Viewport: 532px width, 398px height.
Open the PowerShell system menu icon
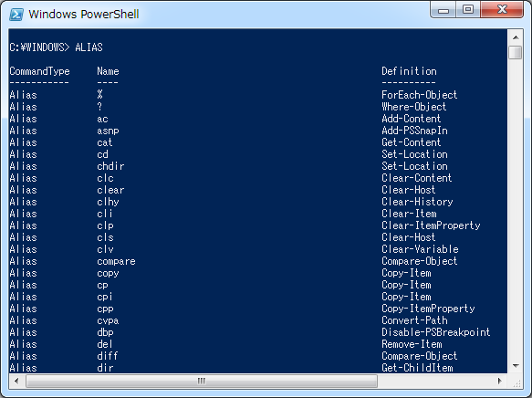16,15
